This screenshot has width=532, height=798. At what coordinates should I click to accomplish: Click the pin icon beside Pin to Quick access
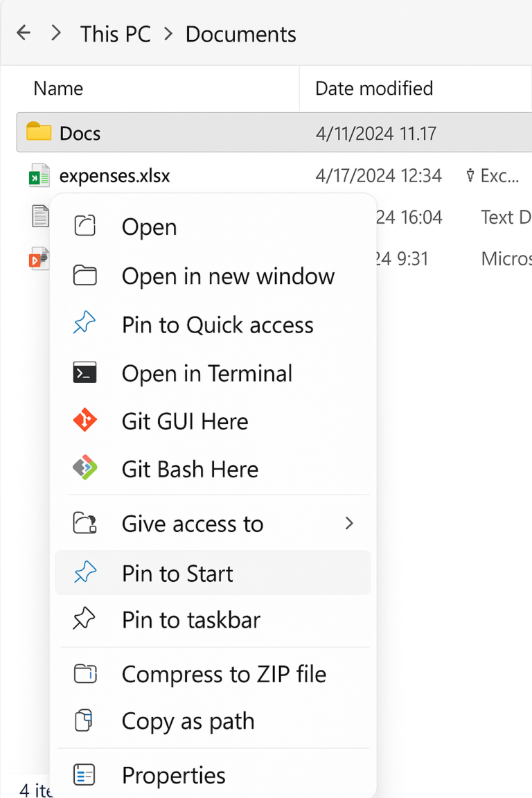pos(85,323)
